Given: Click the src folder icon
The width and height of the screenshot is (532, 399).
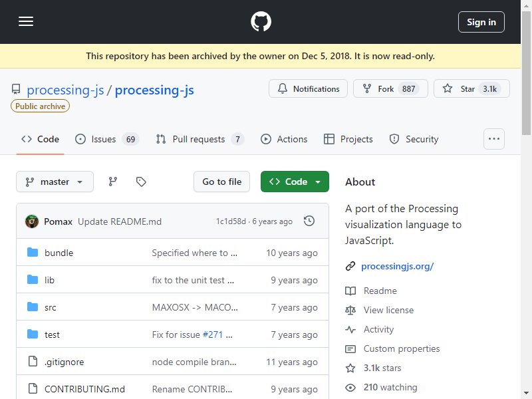Looking at the screenshot, I should 33,307.
